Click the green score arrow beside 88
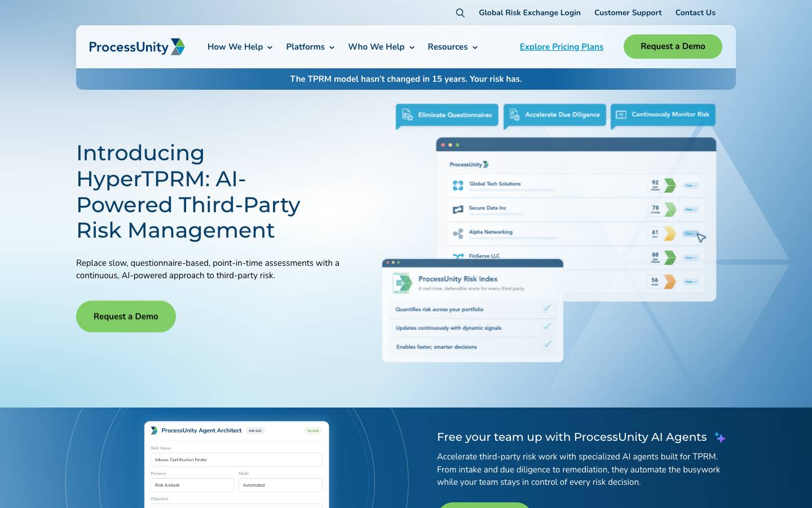Screen dimensions: 812x508 tap(670, 257)
